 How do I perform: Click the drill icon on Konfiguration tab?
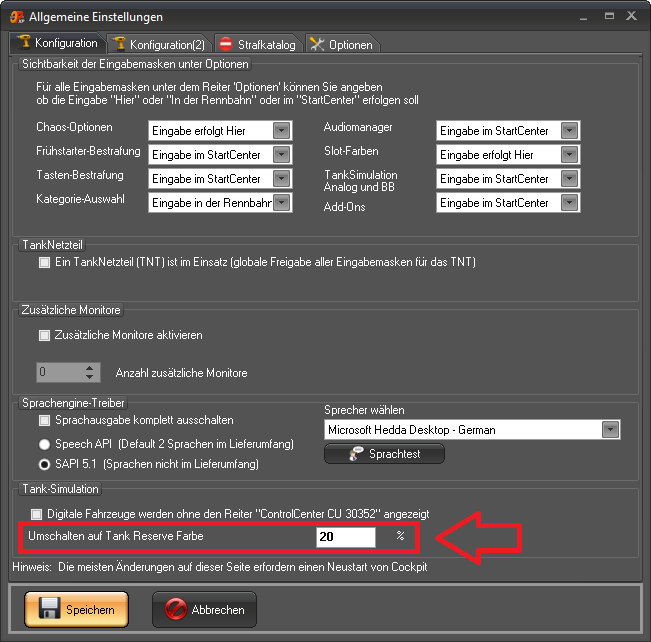24,42
